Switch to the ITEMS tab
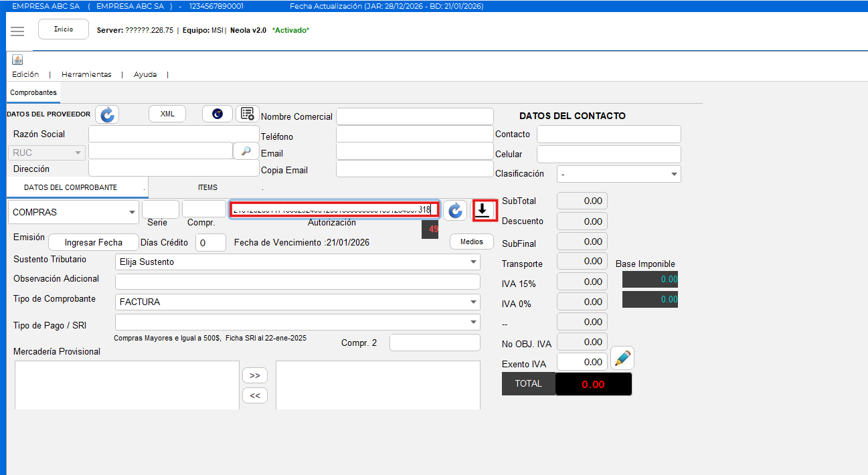This screenshot has width=868, height=475. [207, 188]
